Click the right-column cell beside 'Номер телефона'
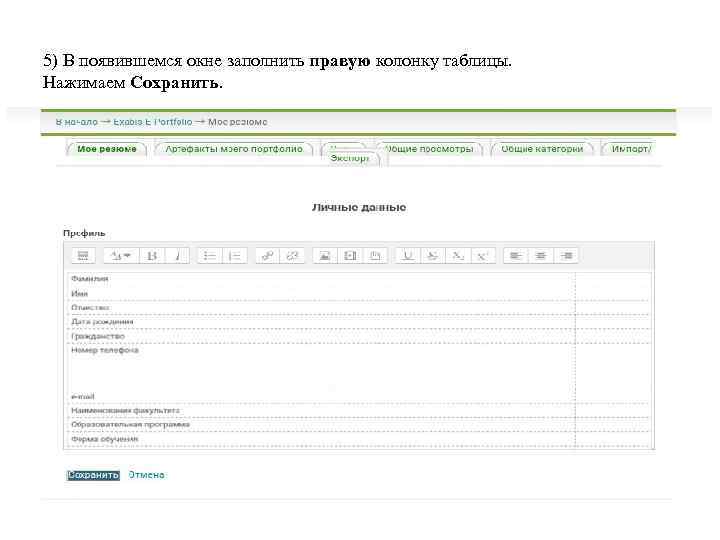 point(613,373)
